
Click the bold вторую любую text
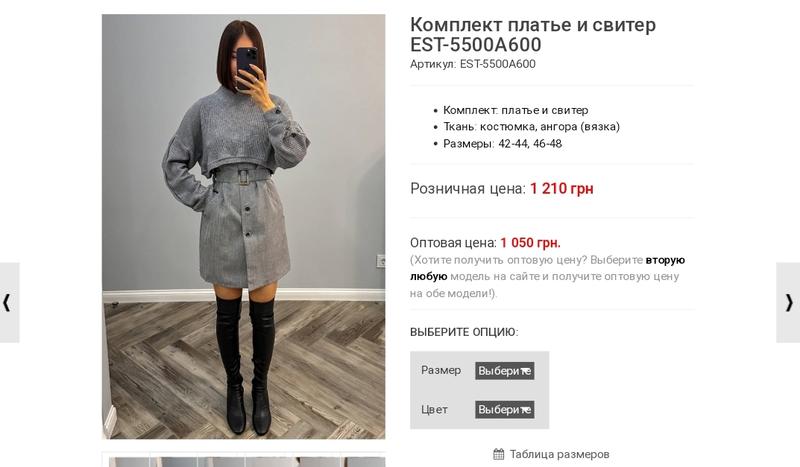(x=547, y=268)
